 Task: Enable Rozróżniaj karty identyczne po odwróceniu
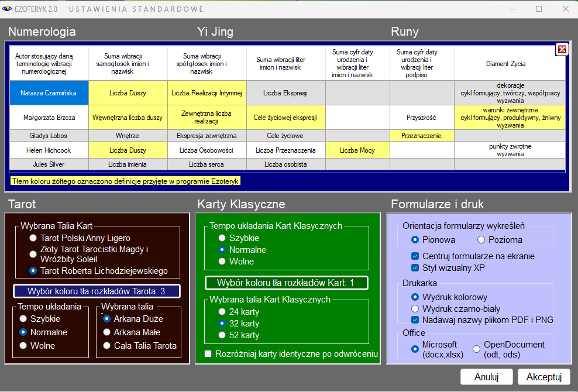click(x=208, y=354)
